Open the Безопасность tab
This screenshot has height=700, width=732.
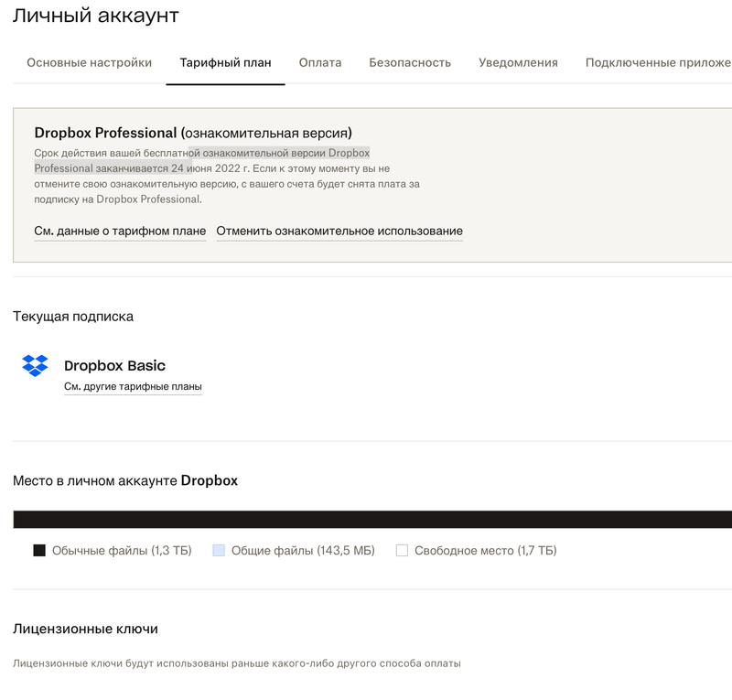409,63
